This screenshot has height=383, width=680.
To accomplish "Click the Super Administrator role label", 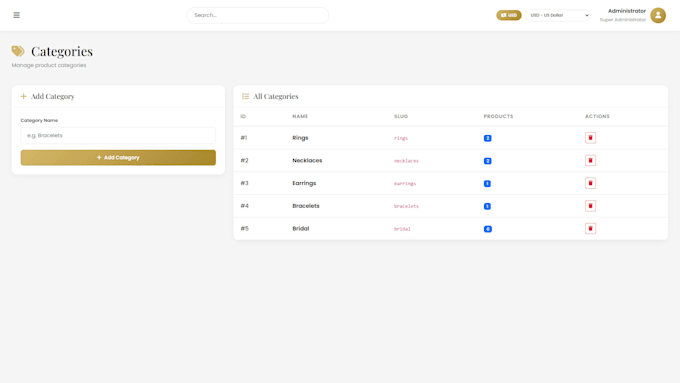I will [623, 20].
